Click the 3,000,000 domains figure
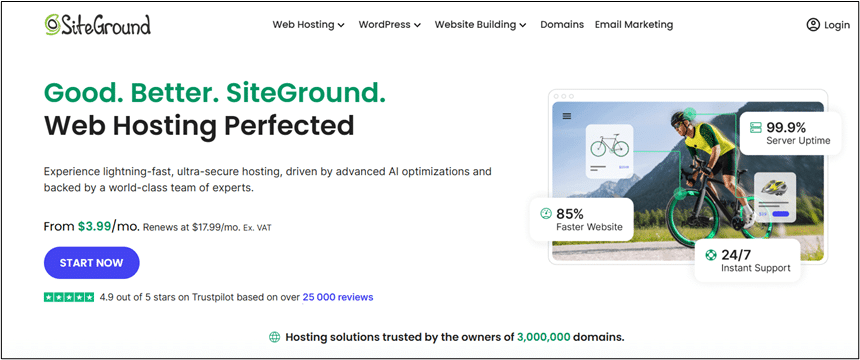The height and width of the screenshot is (360, 860). click(x=544, y=337)
